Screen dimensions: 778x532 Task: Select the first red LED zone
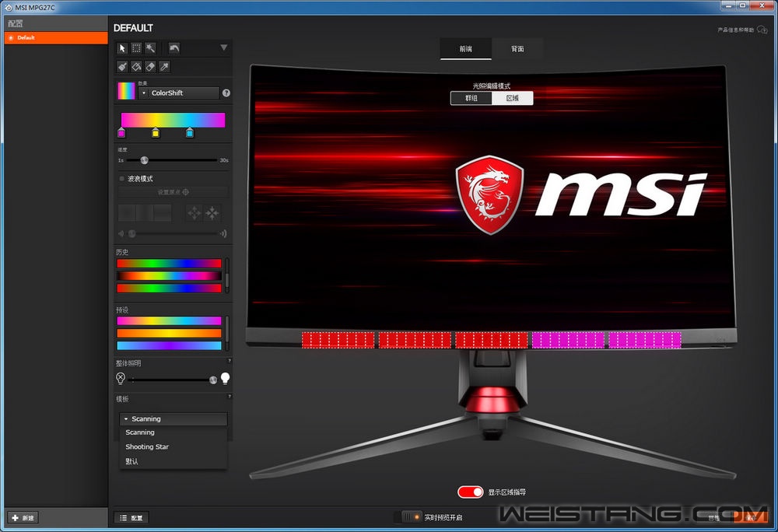point(338,340)
